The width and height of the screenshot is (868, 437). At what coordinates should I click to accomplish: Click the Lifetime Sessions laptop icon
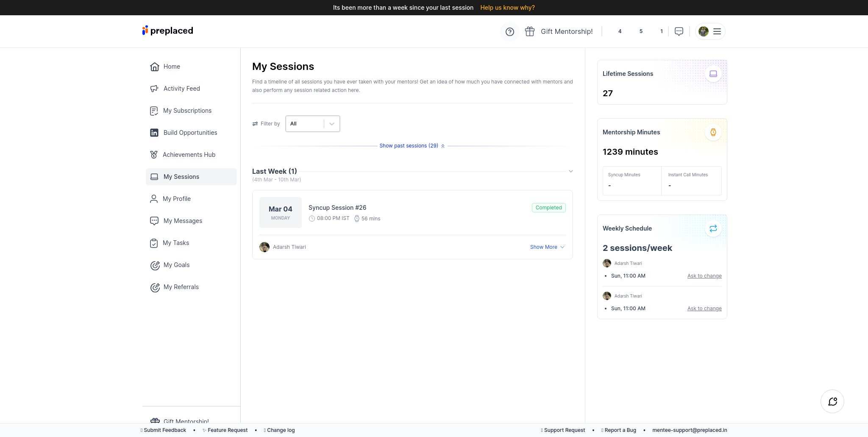(713, 74)
